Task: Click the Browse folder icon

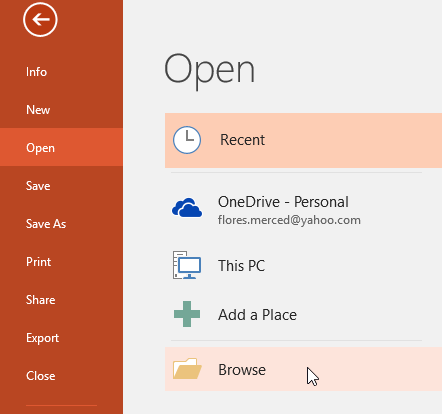Action: pyautogui.click(x=187, y=369)
